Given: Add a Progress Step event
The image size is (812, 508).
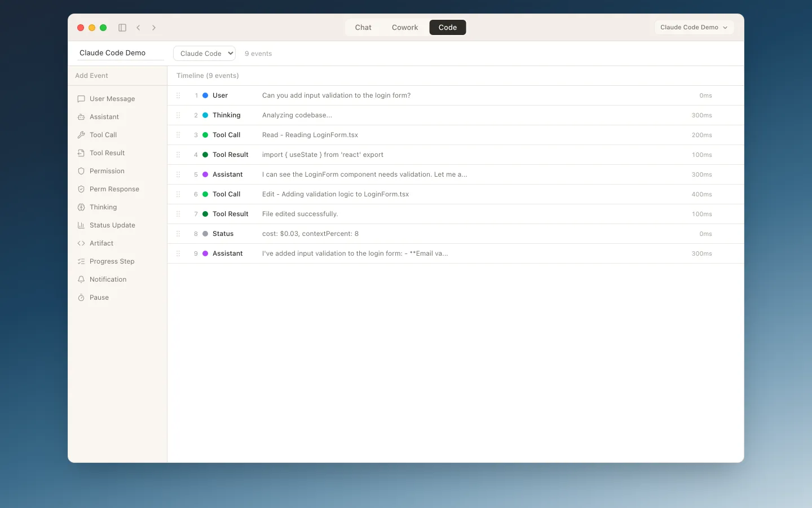Looking at the screenshot, I should [112, 261].
